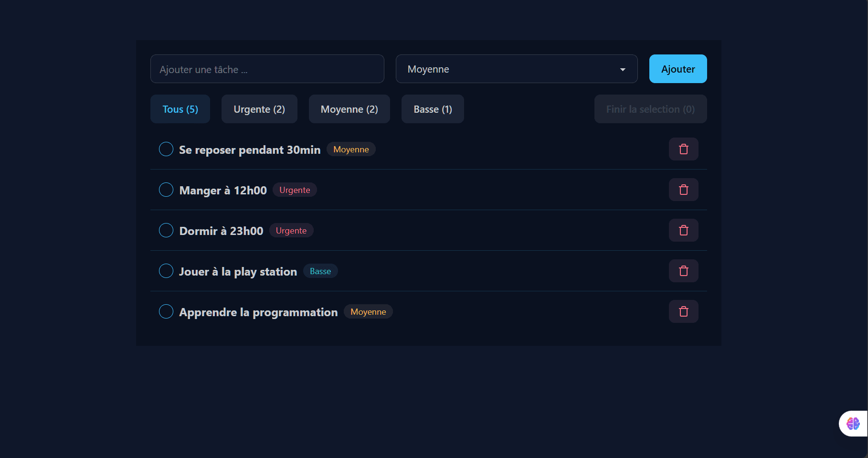Delete the 'Apprendre la programmation' task
This screenshot has width=868, height=458.
[x=683, y=311]
